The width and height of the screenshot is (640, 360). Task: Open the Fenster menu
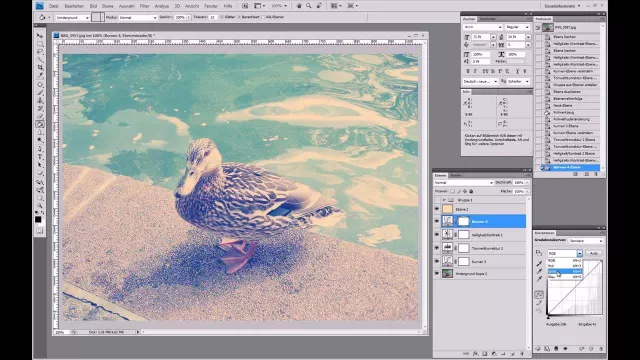tap(211, 6)
